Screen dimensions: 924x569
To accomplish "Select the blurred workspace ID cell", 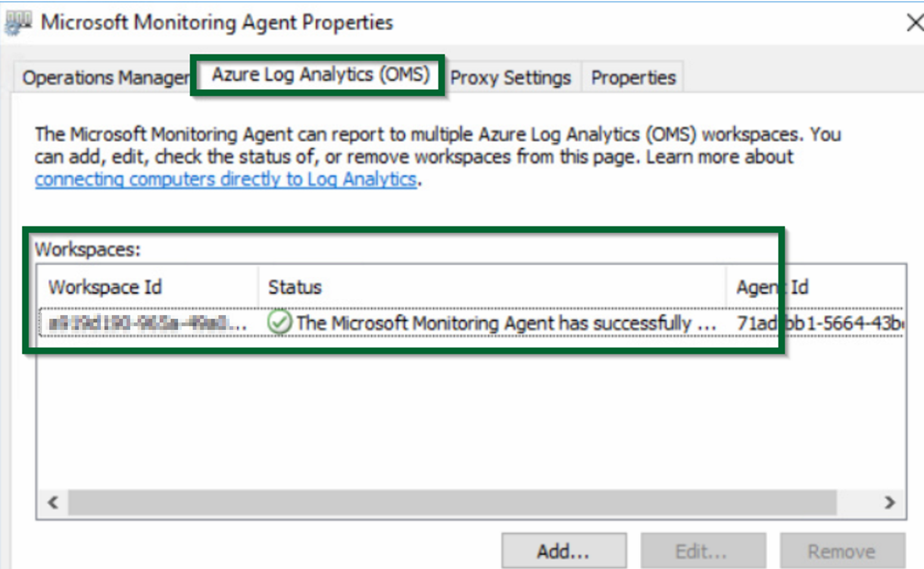I will point(148,323).
